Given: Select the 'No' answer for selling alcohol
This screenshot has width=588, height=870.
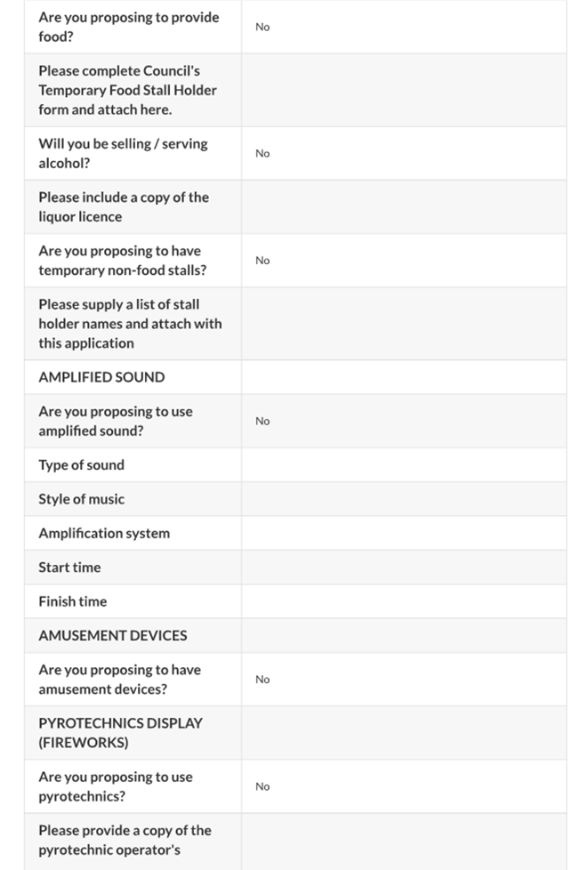Looking at the screenshot, I should (x=262, y=153).
